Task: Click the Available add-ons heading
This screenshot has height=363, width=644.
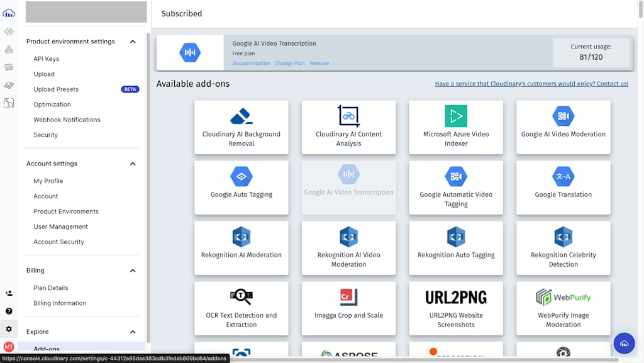Action: [x=192, y=84]
